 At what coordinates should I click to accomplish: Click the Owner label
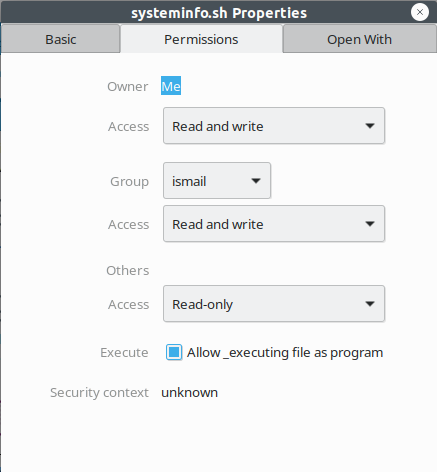tap(128, 87)
